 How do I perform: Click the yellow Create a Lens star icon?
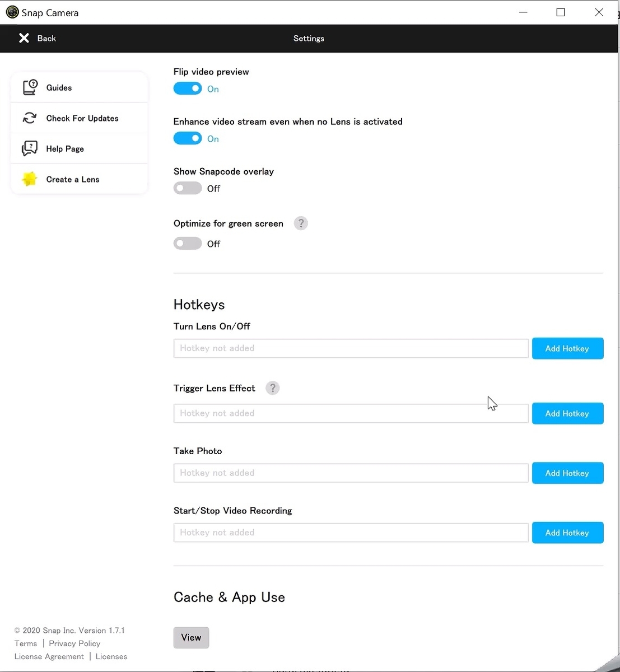point(30,179)
